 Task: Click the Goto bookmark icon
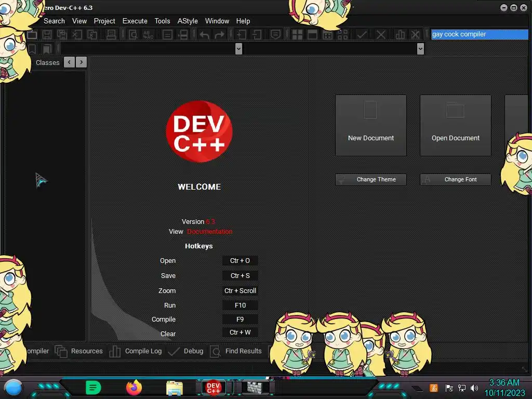pos(47,49)
